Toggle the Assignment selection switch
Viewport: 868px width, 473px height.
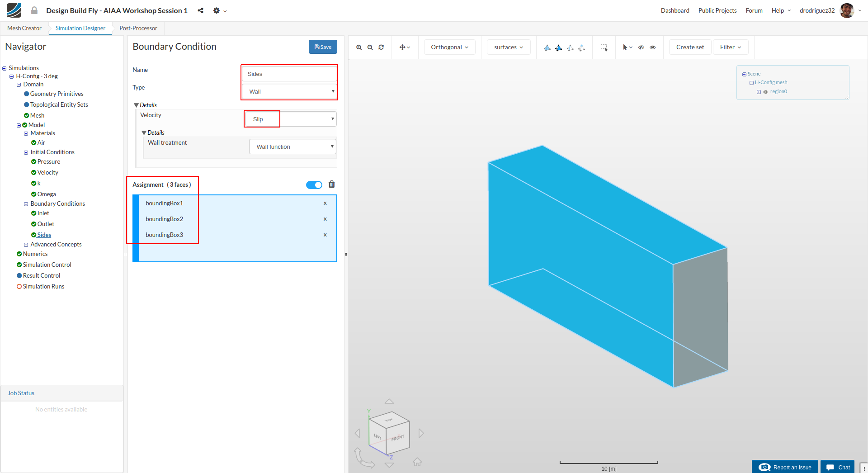click(x=314, y=185)
